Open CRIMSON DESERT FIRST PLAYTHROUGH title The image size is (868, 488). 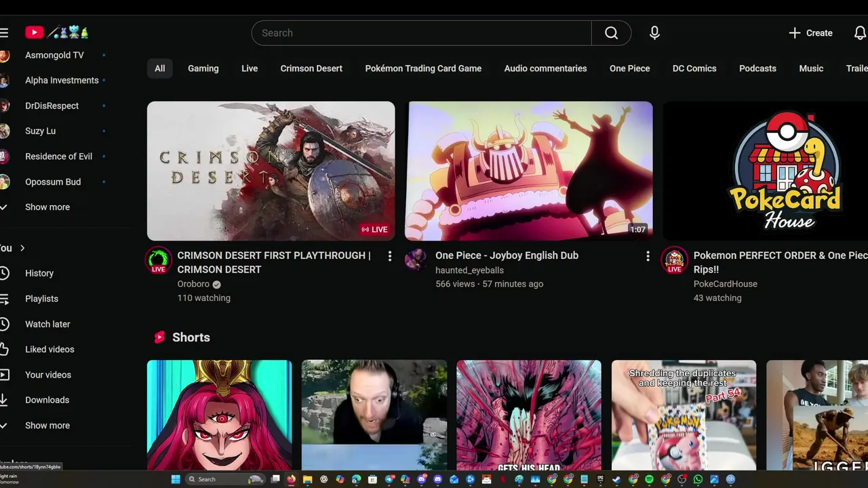pos(274,262)
